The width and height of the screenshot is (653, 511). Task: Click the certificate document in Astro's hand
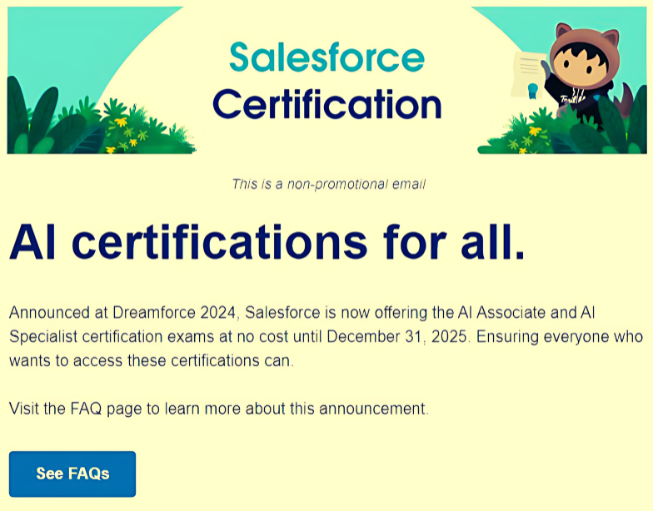click(529, 76)
